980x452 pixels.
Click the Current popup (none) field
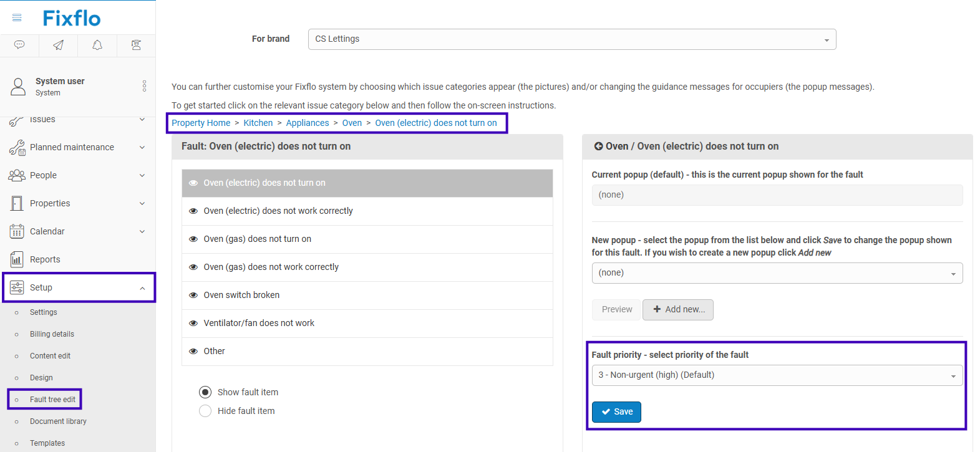777,195
